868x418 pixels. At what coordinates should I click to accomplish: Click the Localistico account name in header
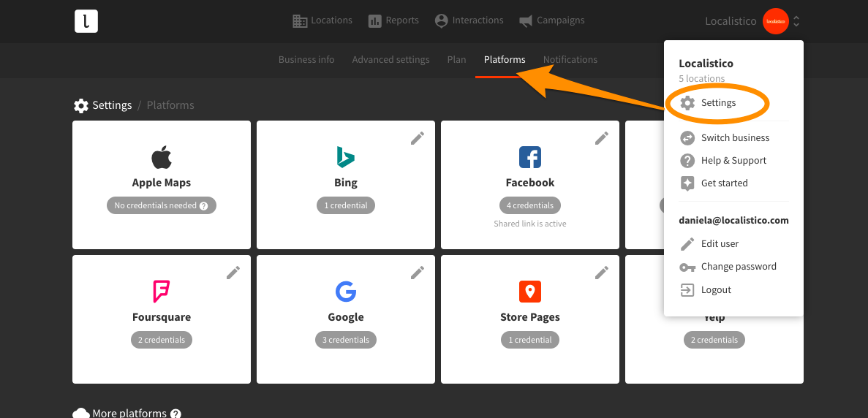pos(731,21)
